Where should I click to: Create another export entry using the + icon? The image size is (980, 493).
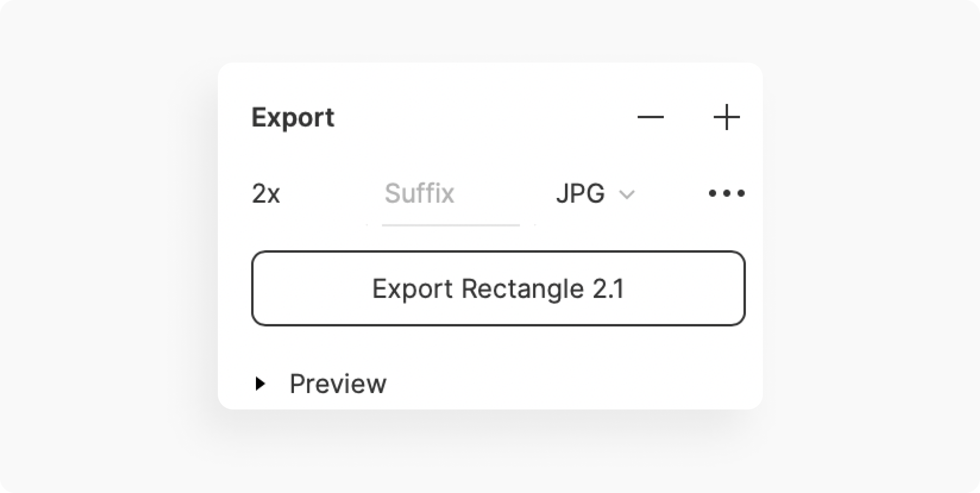coord(727,117)
